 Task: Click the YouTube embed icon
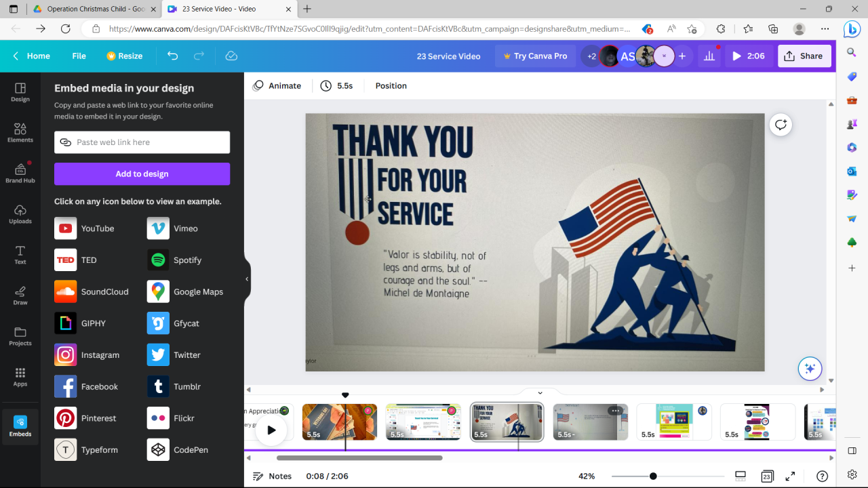[x=66, y=228]
